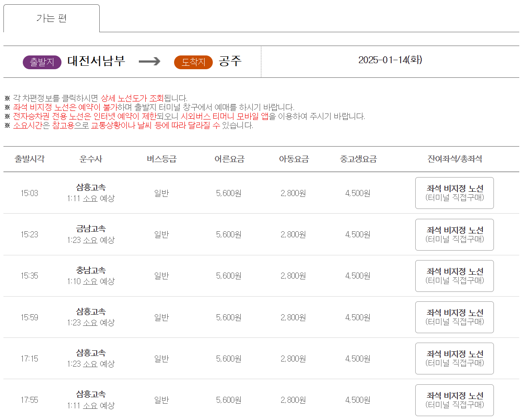Screen dimensions: 527x420
Task: Select the 가는 편 tab
Action: [x=52, y=18]
